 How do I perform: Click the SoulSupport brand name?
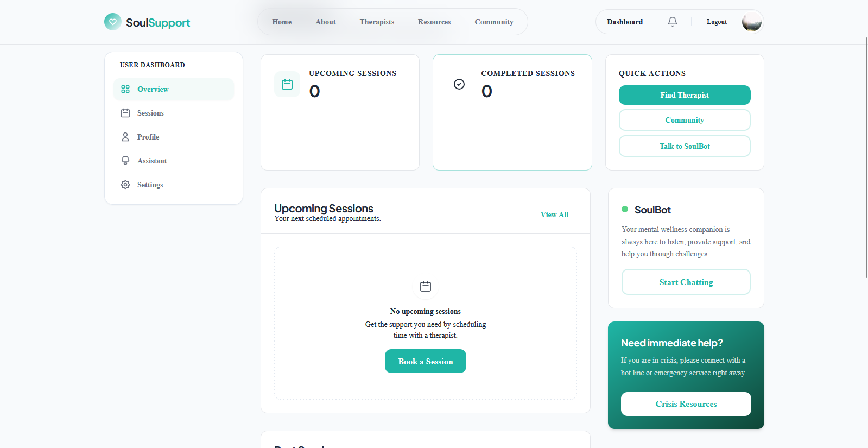coord(158,22)
